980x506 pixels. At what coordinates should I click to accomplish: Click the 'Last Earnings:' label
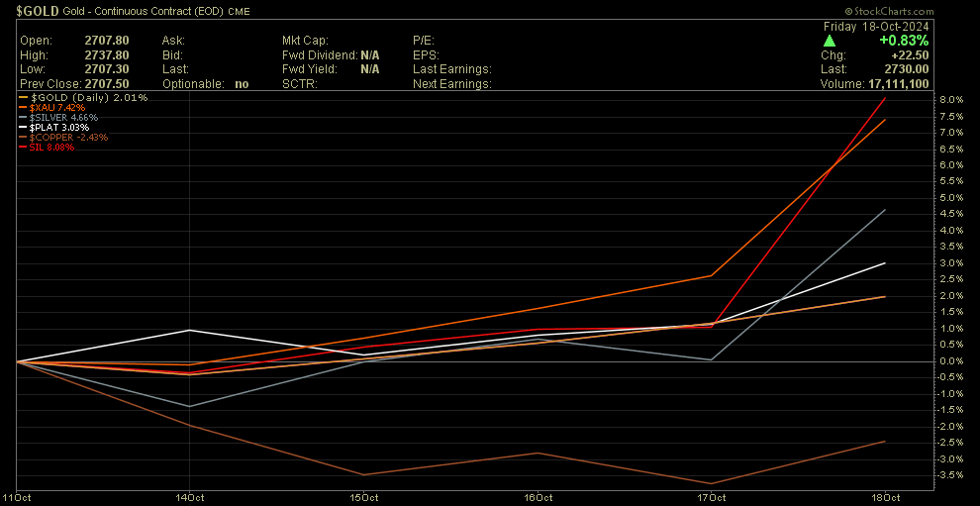[x=451, y=69]
